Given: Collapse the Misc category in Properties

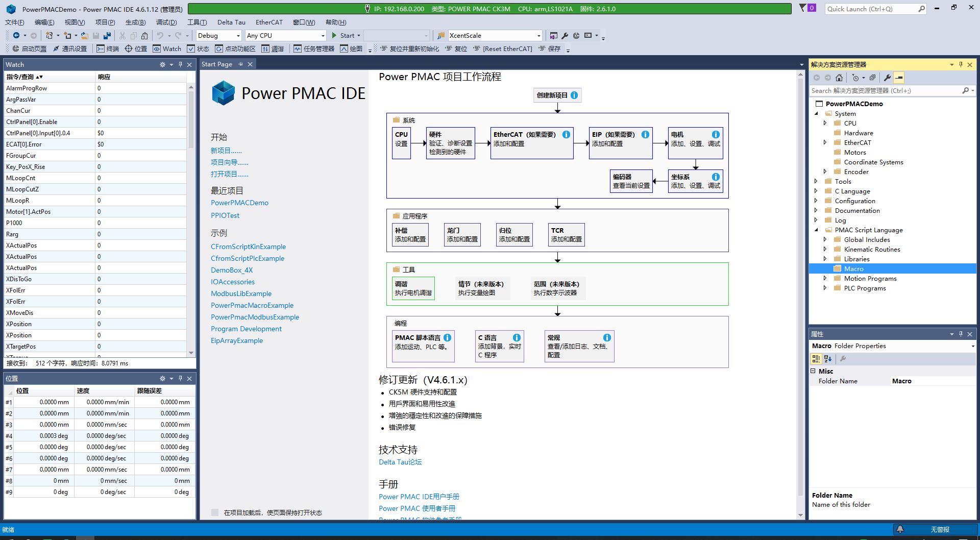Looking at the screenshot, I should [813, 371].
